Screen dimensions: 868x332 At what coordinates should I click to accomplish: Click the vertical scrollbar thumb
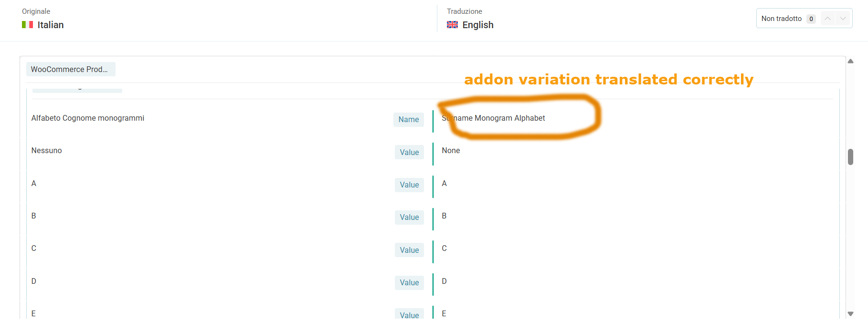click(850, 157)
